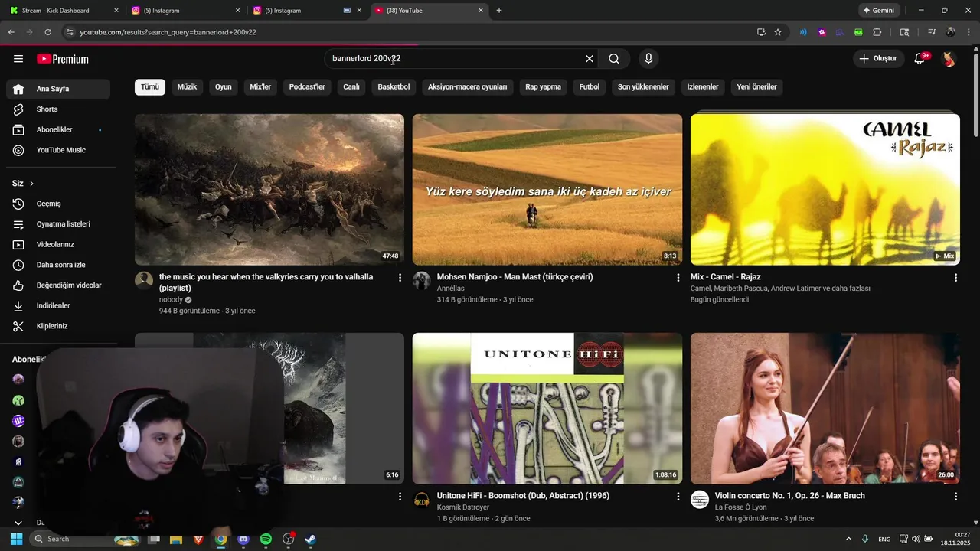Select the Tümü filter chip
This screenshot has height=551, width=980.
[x=150, y=86]
